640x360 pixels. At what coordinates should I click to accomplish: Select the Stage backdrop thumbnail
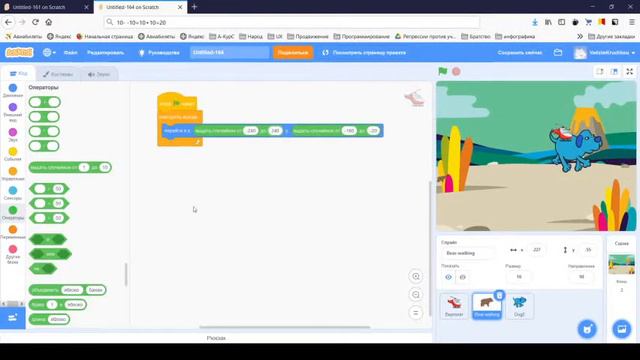pyautogui.click(x=622, y=264)
